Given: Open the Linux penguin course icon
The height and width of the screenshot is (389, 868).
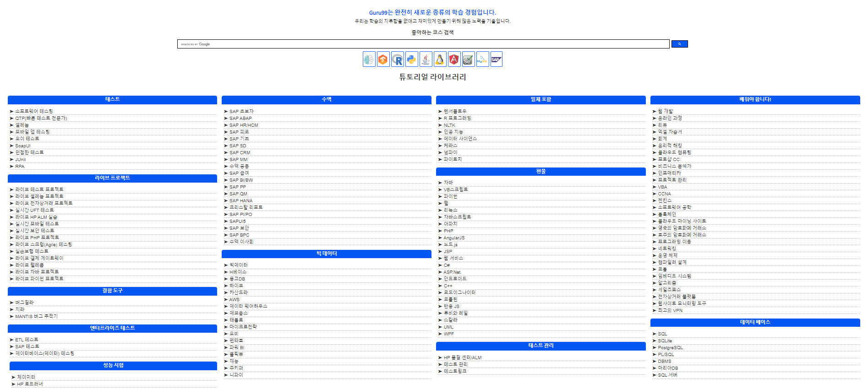Looking at the screenshot, I should coord(440,59).
